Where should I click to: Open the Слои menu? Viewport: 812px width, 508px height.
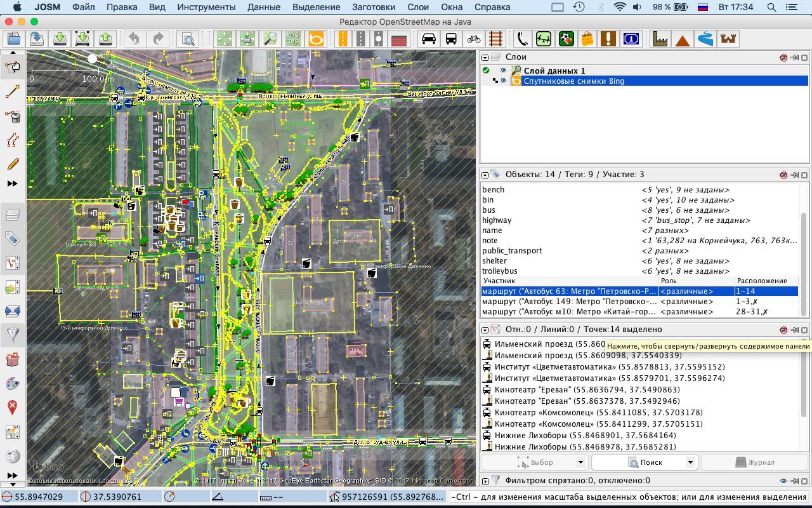tap(418, 7)
